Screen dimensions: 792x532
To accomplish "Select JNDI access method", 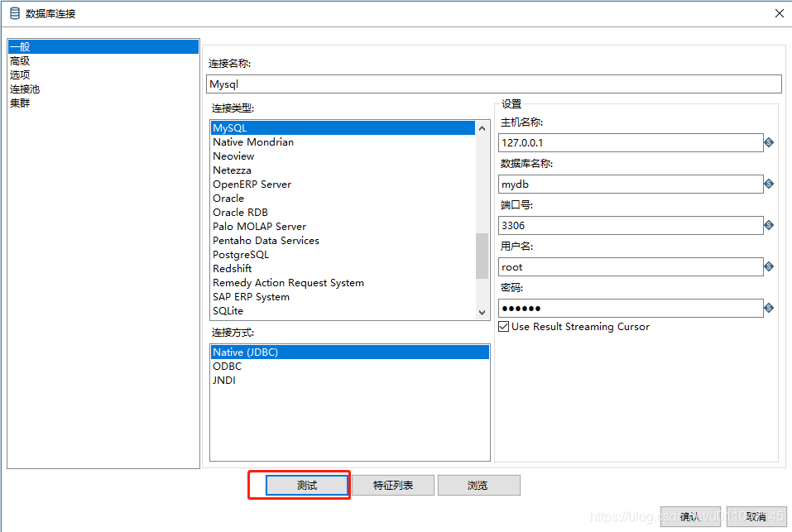I will tap(350, 381).
